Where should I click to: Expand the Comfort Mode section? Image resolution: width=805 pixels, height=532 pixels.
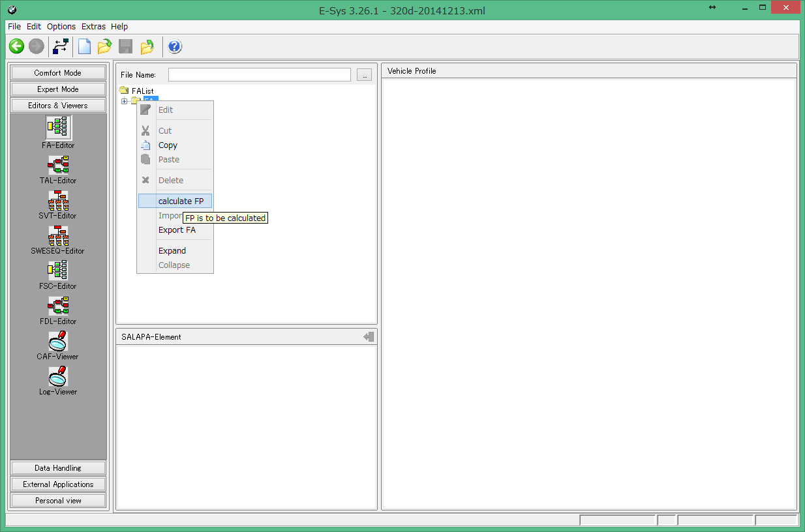[58, 73]
